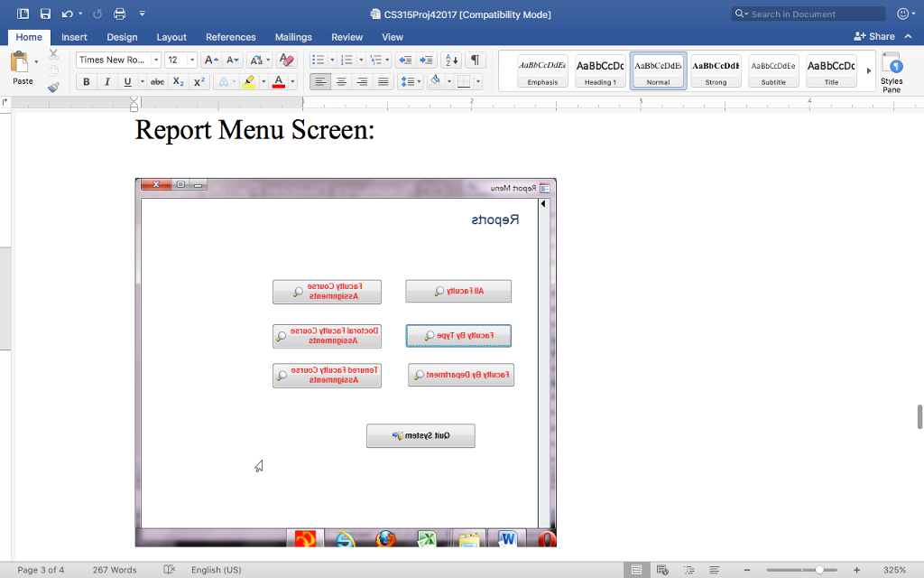The width and height of the screenshot is (924, 578).
Task: Click the Paste clipboard icon
Action: pos(20,62)
